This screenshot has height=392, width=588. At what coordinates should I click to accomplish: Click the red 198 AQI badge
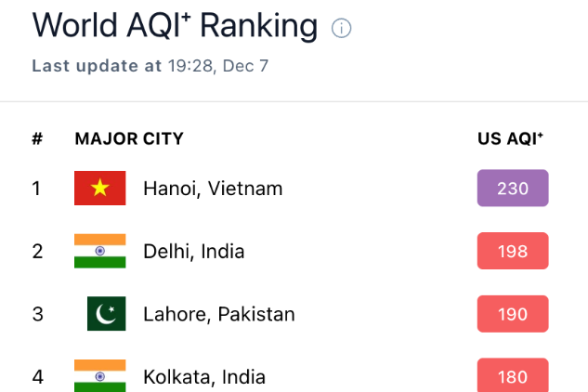[513, 251]
